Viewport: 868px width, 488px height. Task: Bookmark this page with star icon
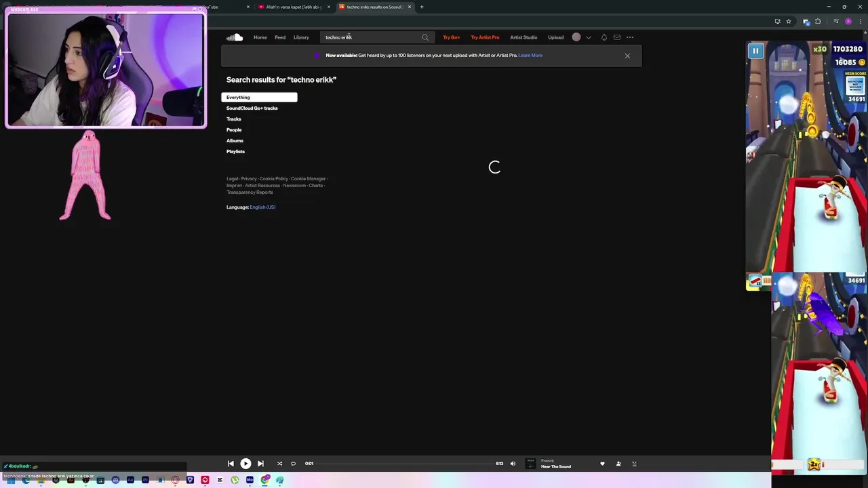click(x=789, y=22)
